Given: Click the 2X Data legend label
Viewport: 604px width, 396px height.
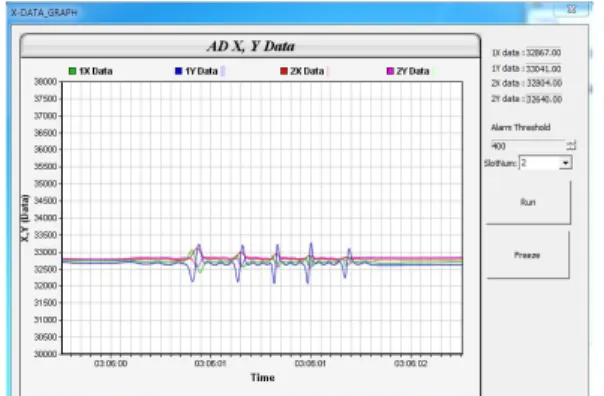Looking at the screenshot, I should pos(307,71).
